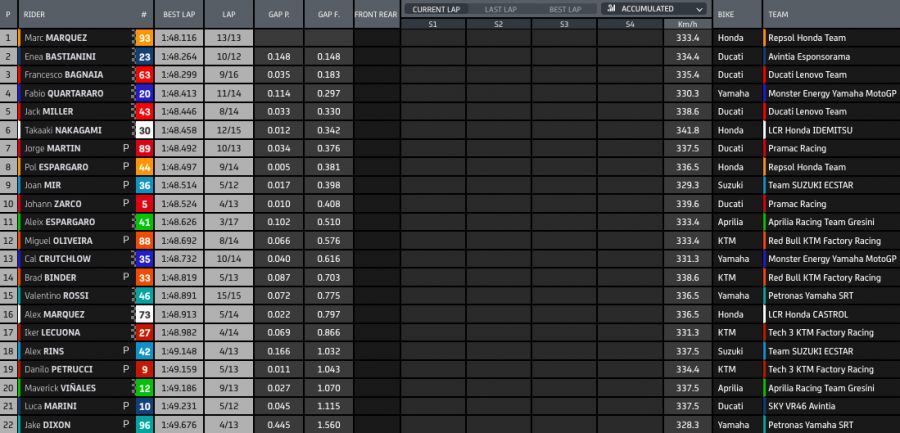This screenshot has height=433, width=900.
Task: Click Valentino Rossi's teal number 46 badge
Action: tap(145, 296)
